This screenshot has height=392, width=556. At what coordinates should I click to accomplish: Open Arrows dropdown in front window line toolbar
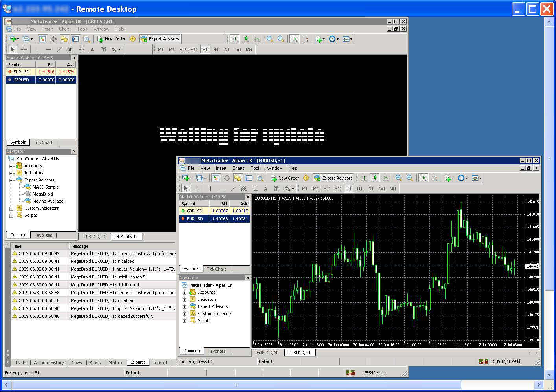[x=289, y=189]
